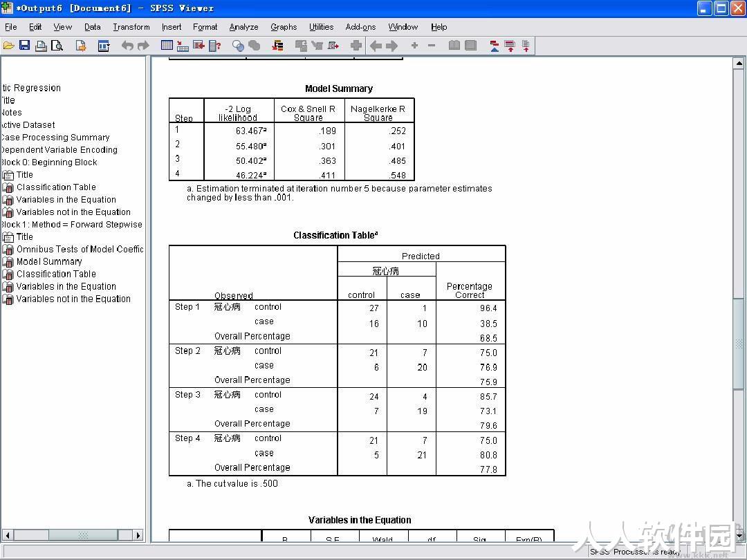Select Block 1: Method = Forward Stepwise item

71,224
